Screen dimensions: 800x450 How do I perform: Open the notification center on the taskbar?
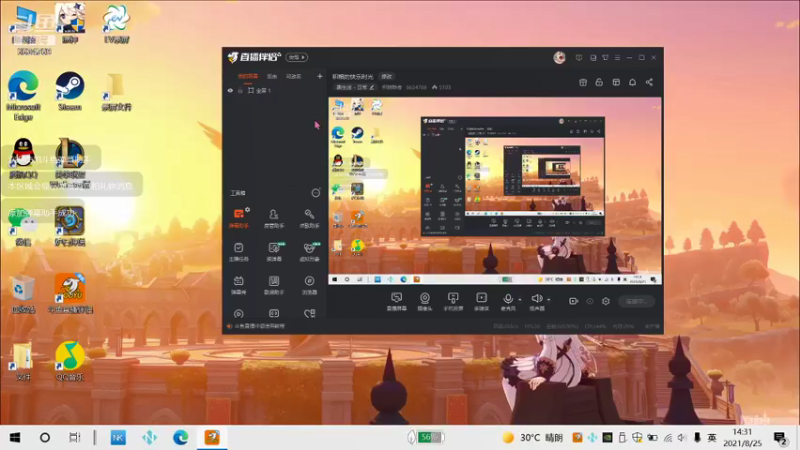point(780,438)
